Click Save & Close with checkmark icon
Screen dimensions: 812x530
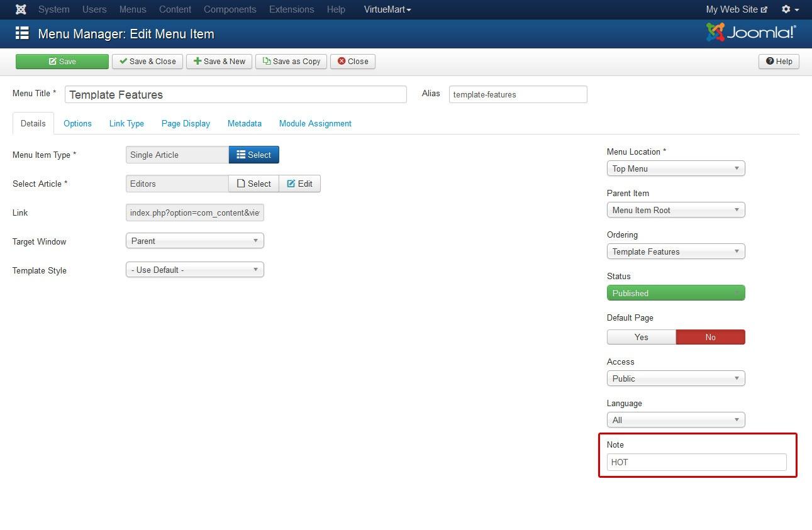click(147, 62)
